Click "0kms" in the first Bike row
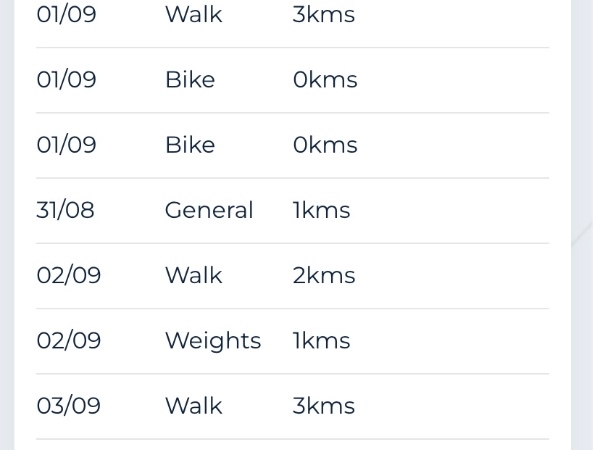Viewport: 600px width, 450px height. pos(325,81)
